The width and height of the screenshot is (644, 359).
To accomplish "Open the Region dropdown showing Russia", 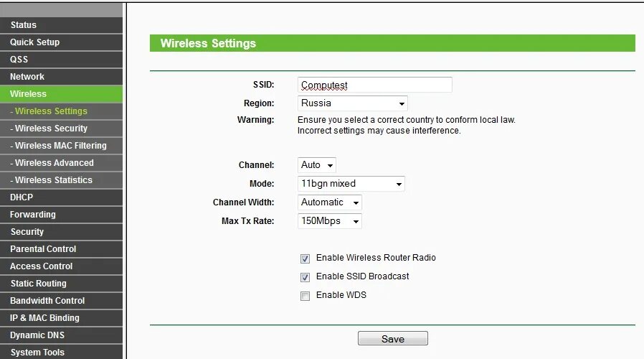I will coord(352,103).
